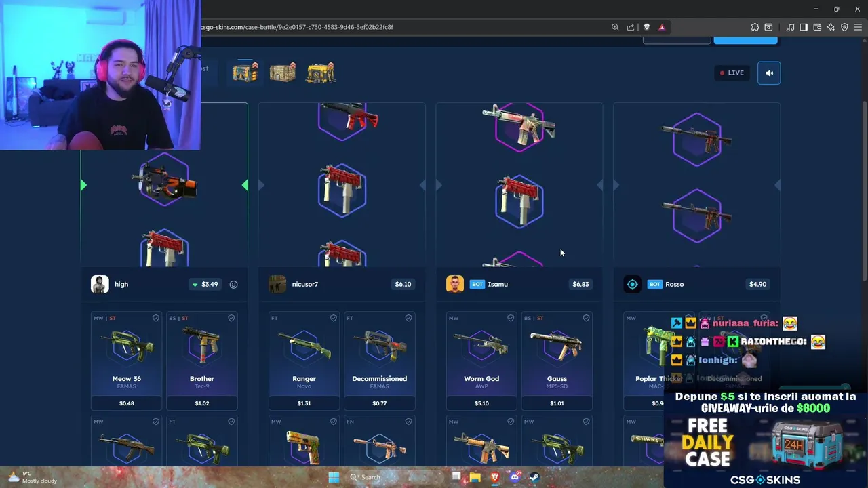Screen dimensions: 868x488
Task: Share this page via address bar icon
Action: pyautogui.click(x=631, y=27)
